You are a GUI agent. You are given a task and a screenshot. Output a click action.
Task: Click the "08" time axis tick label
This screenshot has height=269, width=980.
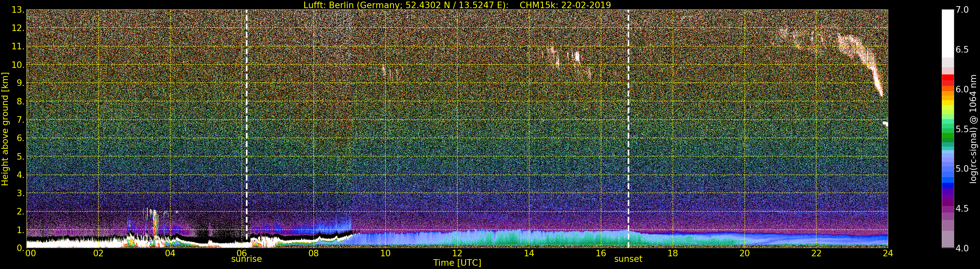(x=313, y=253)
